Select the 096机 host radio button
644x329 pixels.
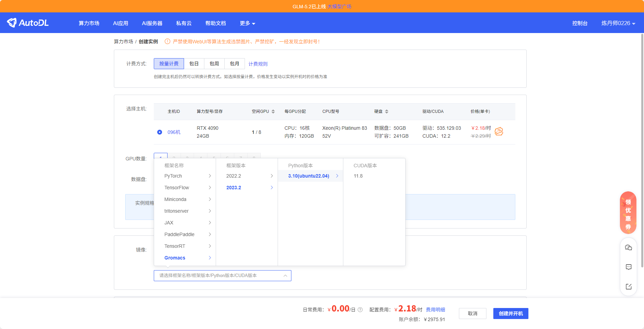[x=160, y=132]
